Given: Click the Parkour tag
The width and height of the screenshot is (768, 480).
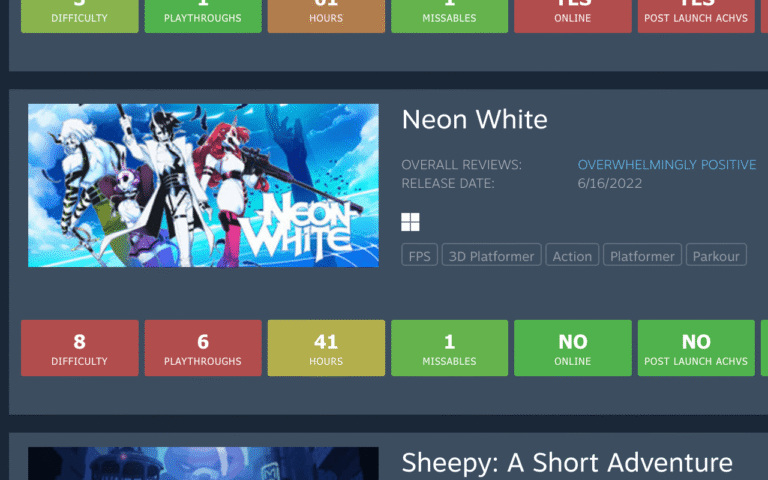Looking at the screenshot, I should [716, 255].
